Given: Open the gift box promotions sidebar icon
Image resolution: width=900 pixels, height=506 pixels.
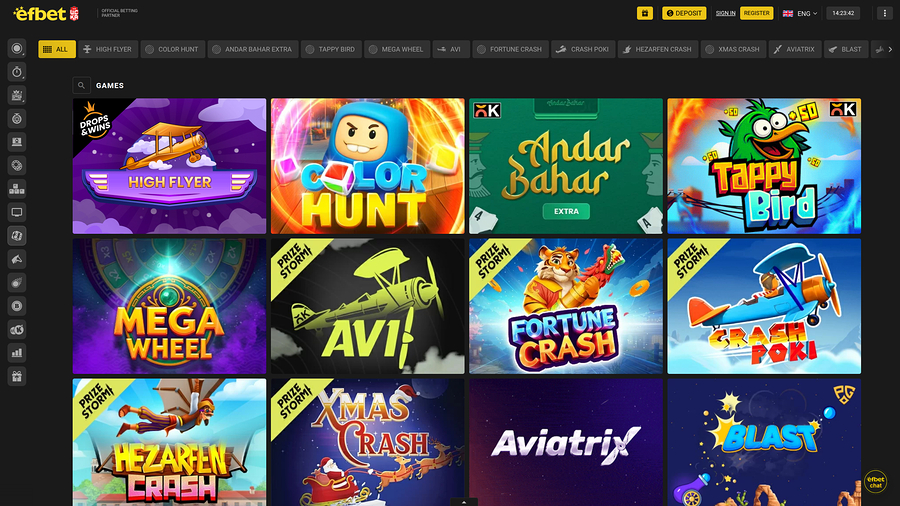Looking at the screenshot, I should click(x=17, y=376).
